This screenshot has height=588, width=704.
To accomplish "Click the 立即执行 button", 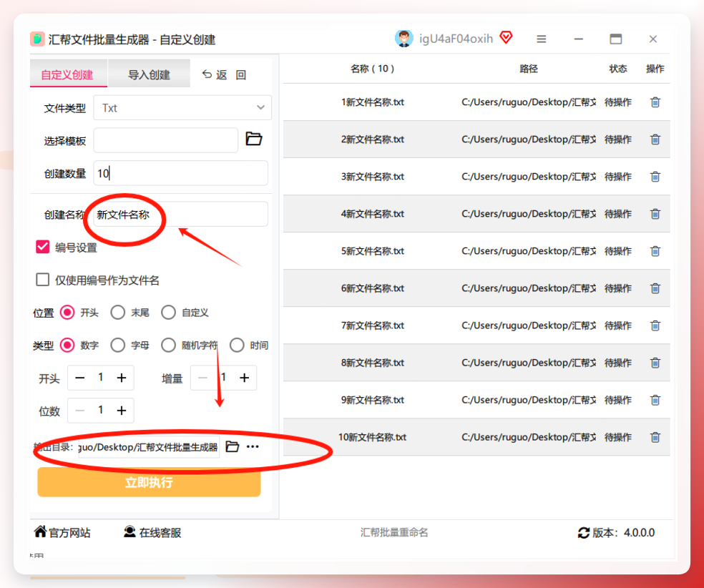I will coord(149,483).
